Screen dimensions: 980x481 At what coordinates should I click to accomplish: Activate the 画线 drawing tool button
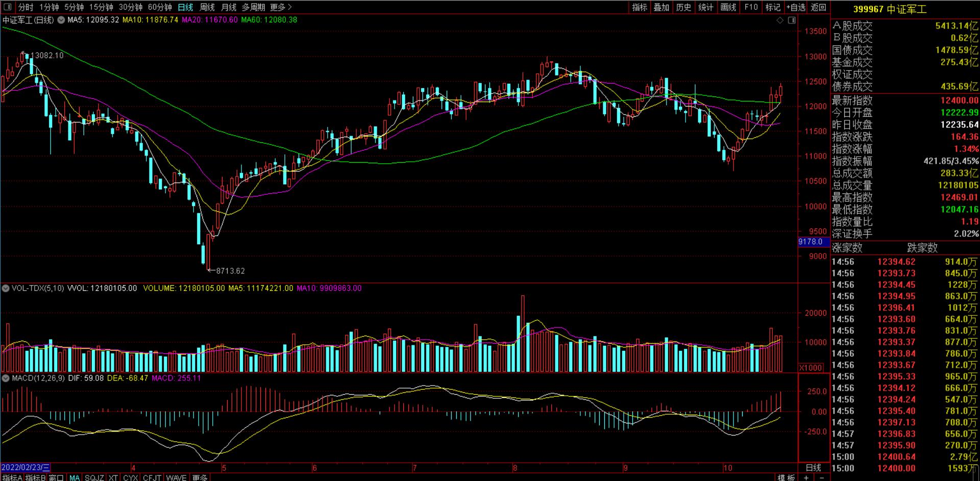click(x=728, y=7)
